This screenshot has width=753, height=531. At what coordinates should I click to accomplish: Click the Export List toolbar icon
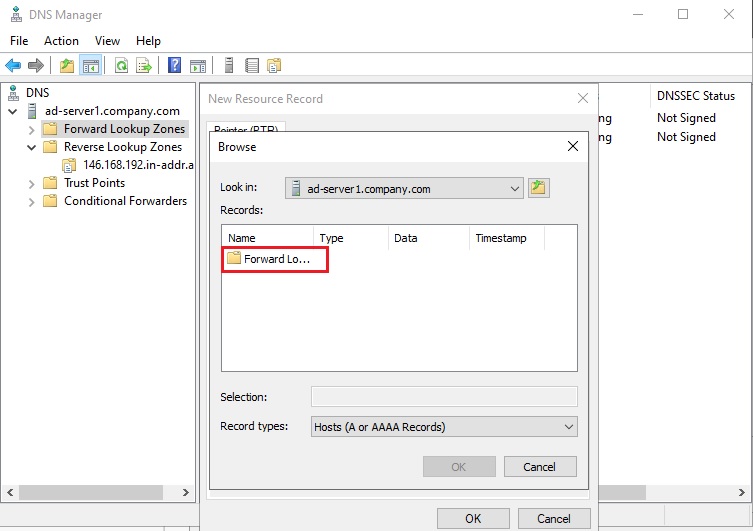click(144, 66)
